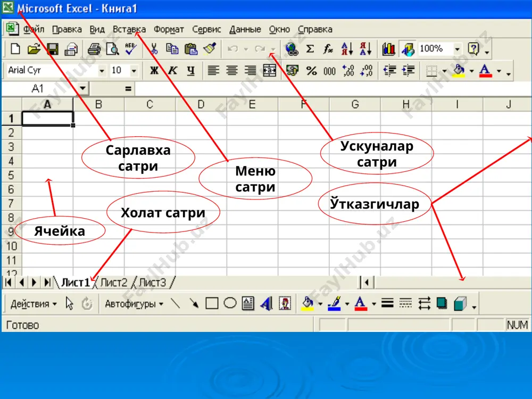Click the Increase Indent icon

pyautogui.click(x=408, y=71)
